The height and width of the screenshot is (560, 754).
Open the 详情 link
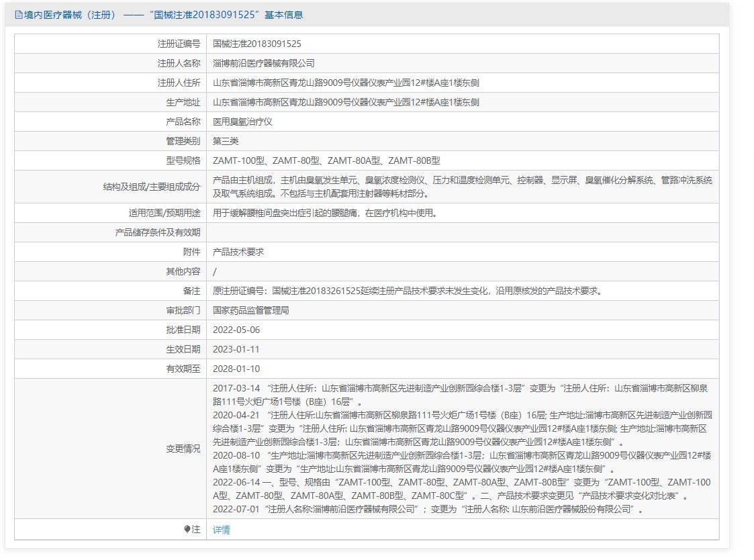pyautogui.click(x=221, y=530)
